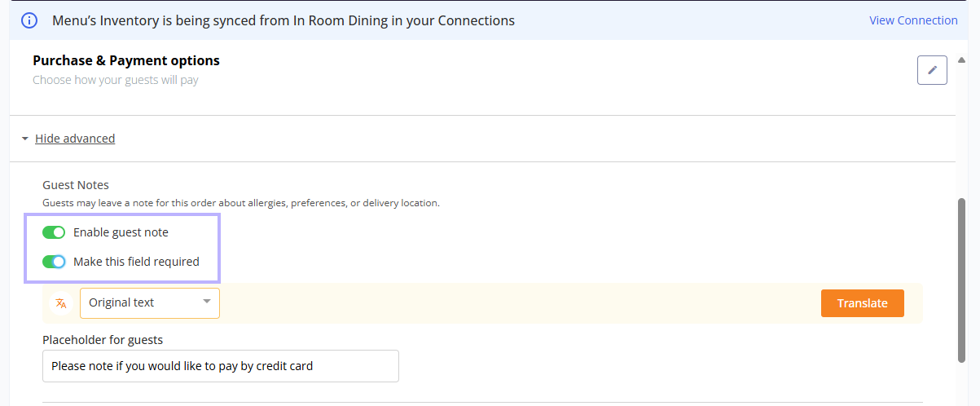Click the pencil edit icon for Purchase & Payment options

[932, 70]
